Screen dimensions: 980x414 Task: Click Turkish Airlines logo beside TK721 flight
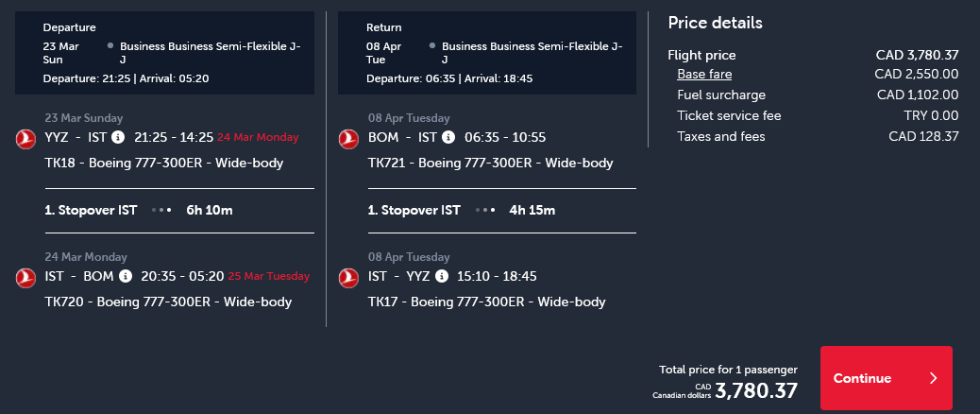click(348, 139)
